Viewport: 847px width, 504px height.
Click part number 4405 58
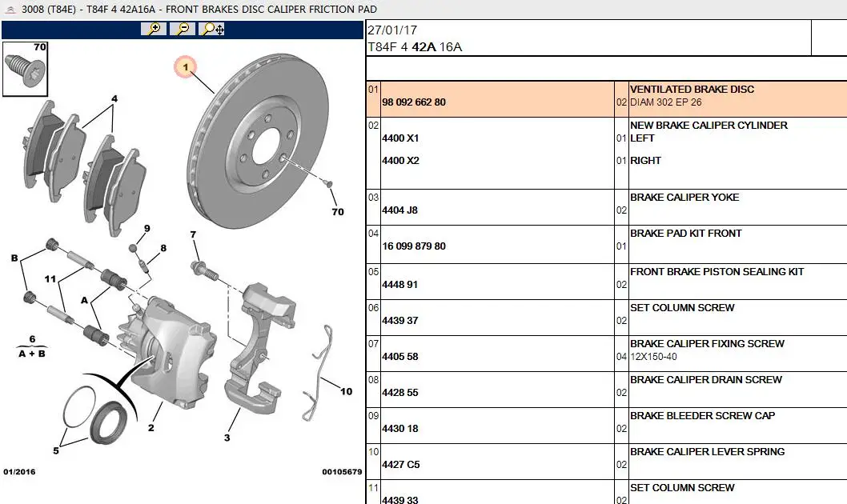[400, 357]
